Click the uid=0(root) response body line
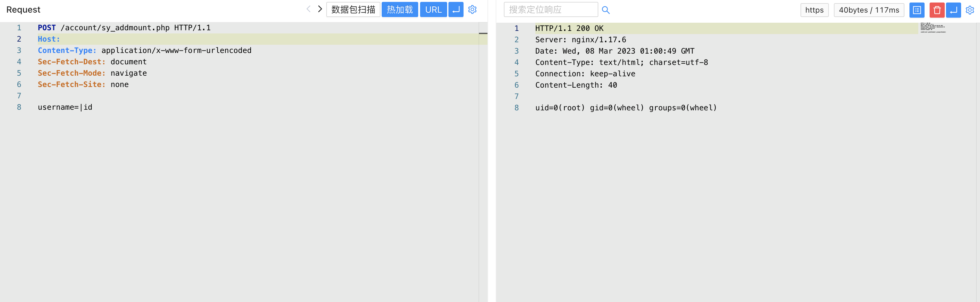Screen dimensions: 980x302 [626, 108]
